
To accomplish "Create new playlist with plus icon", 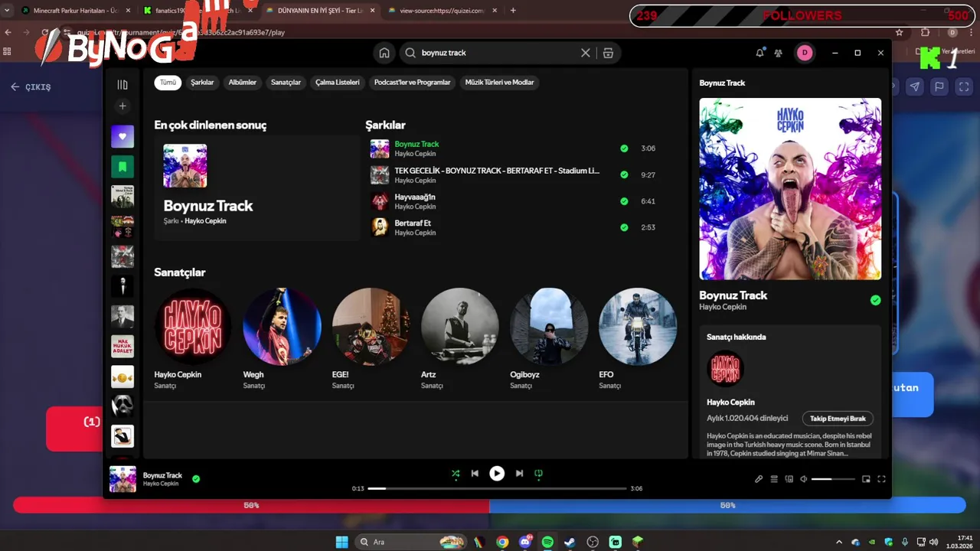I will point(122,106).
